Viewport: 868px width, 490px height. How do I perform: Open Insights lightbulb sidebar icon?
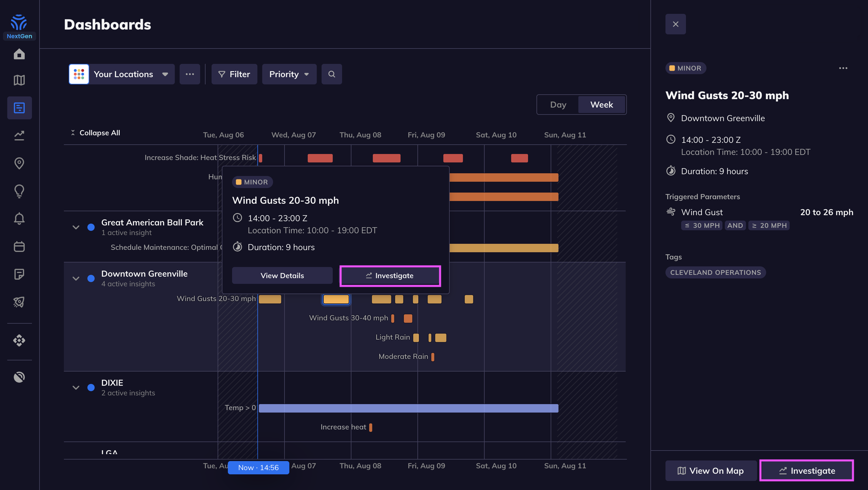pos(19,191)
